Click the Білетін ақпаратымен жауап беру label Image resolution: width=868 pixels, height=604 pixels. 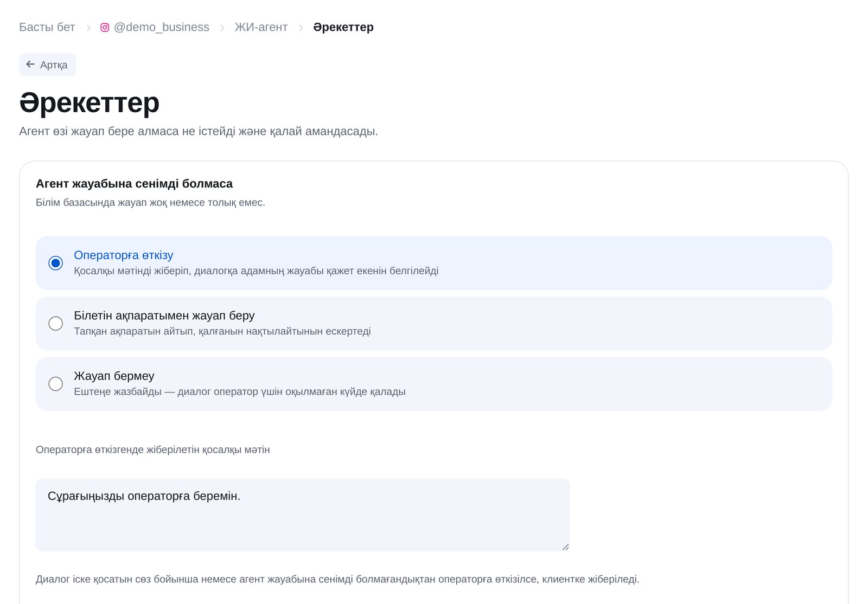(x=164, y=316)
